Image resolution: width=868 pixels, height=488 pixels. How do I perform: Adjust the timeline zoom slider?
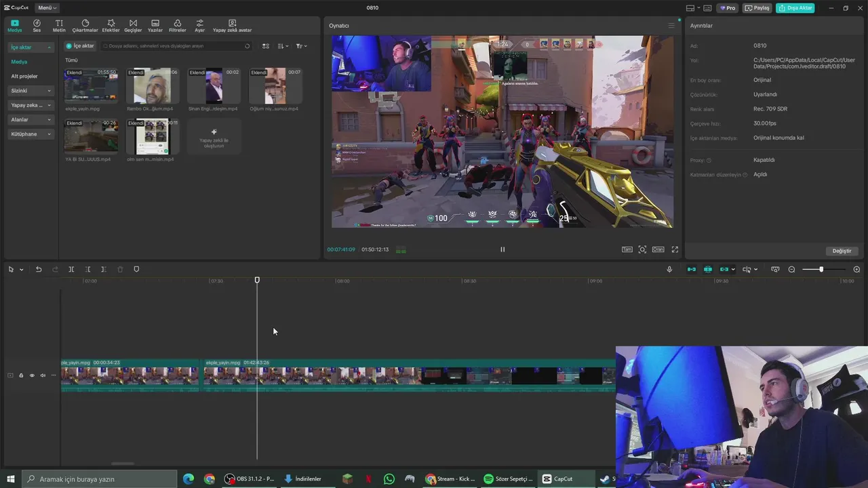coord(821,269)
